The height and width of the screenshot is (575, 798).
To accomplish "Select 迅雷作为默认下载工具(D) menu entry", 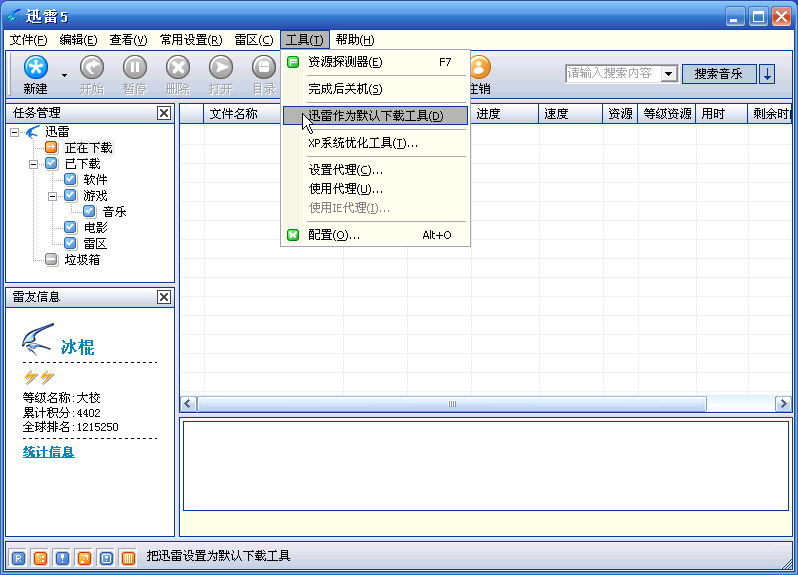I will (x=375, y=116).
